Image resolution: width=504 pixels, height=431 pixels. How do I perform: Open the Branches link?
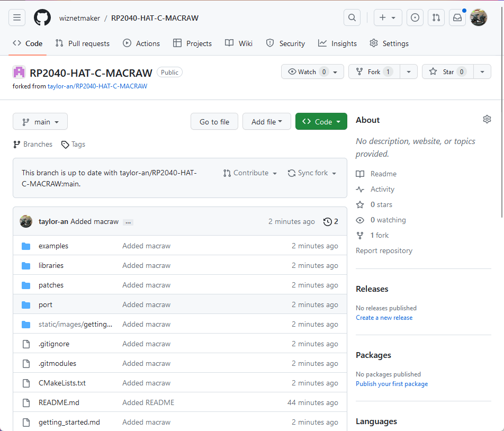(33, 145)
